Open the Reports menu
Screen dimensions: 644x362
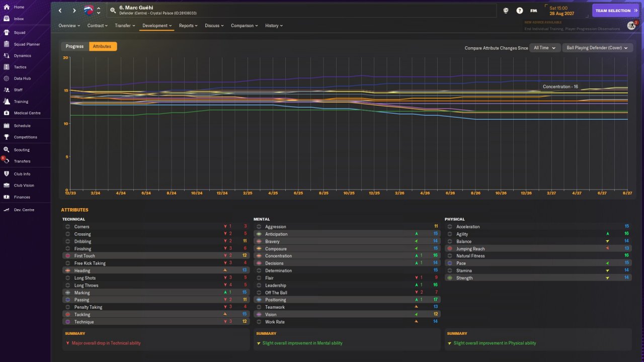coord(188,26)
